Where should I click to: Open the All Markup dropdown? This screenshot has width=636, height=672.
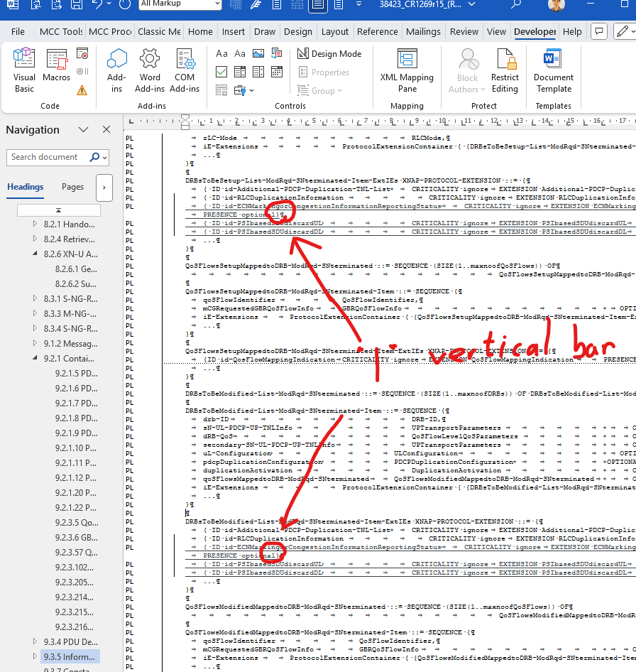[171, 4]
